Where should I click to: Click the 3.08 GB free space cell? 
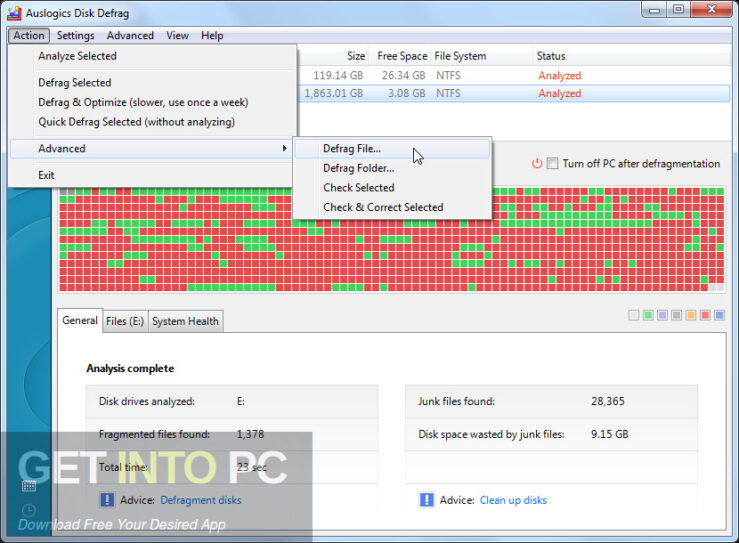click(x=406, y=93)
